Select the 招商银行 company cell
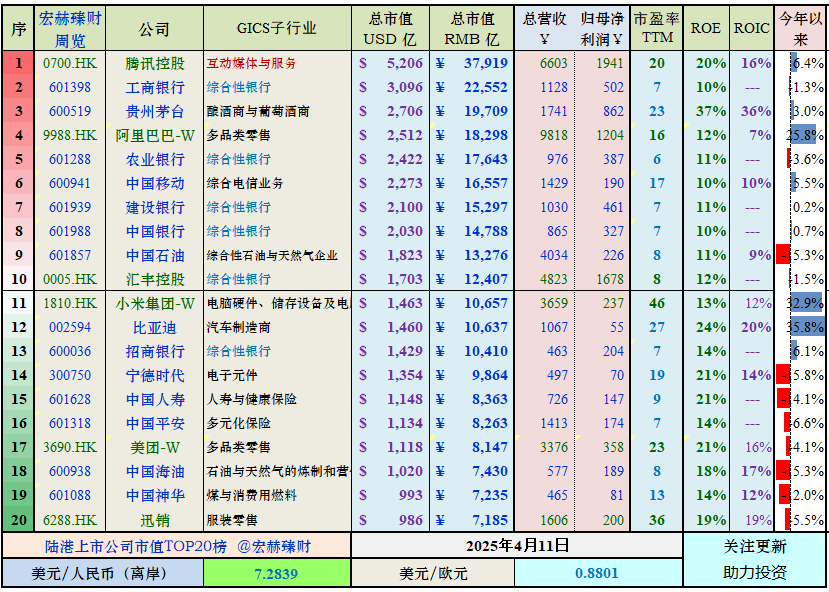829x592 pixels. point(154,351)
